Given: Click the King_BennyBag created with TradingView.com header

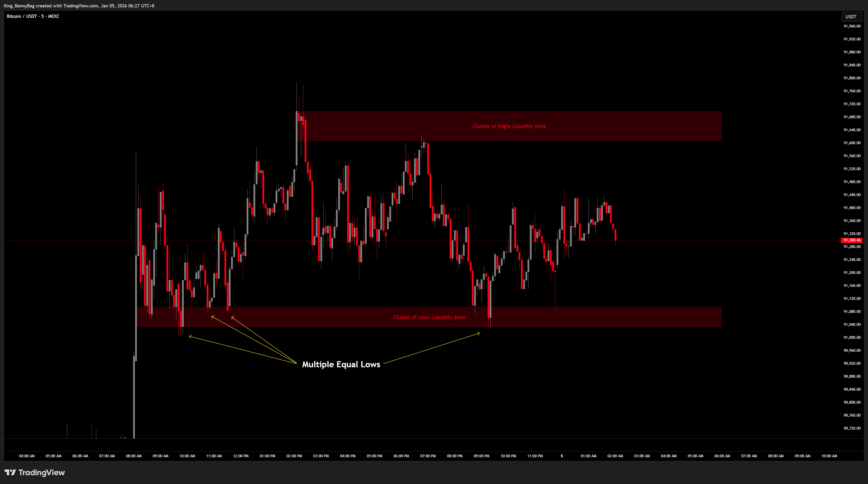Looking at the screenshot, I should [x=79, y=6].
